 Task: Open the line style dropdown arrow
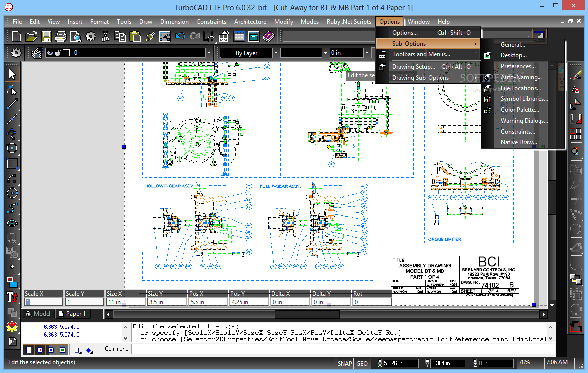click(x=325, y=53)
